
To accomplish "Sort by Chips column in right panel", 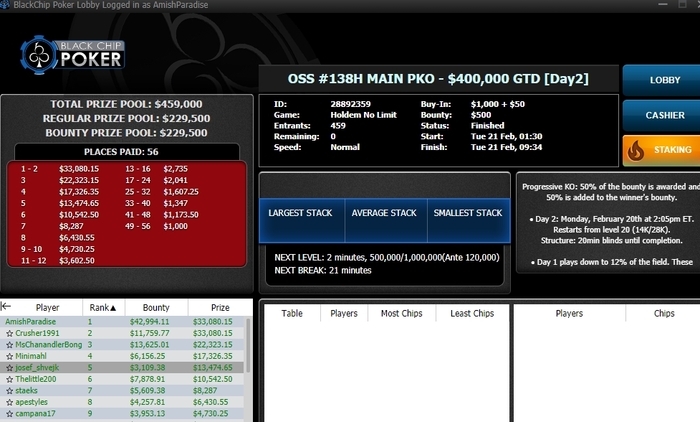I will point(664,313).
